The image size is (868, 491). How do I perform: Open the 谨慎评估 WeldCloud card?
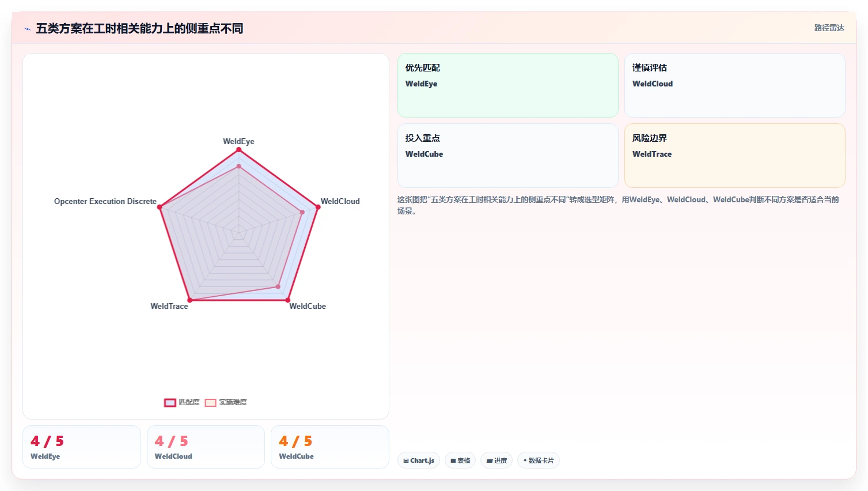[735, 85]
